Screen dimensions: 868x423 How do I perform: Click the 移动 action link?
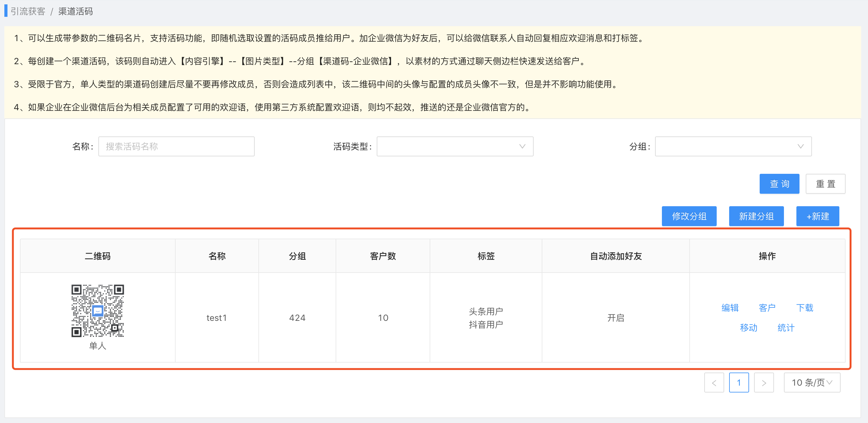coord(748,328)
